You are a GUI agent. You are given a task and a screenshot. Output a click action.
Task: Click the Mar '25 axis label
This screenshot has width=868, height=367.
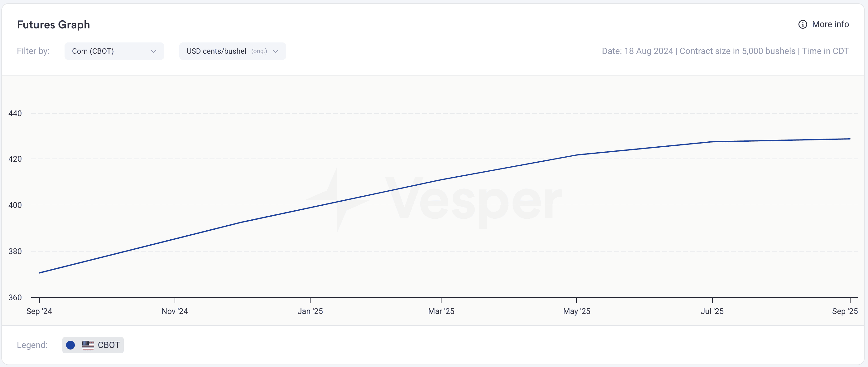[441, 311]
